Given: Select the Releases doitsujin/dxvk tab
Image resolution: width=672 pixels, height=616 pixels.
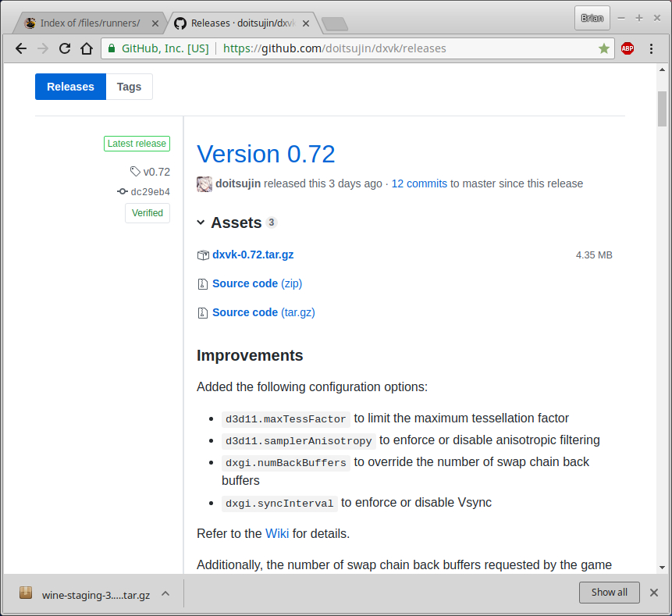Looking at the screenshot, I should pyautogui.click(x=243, y=23).
